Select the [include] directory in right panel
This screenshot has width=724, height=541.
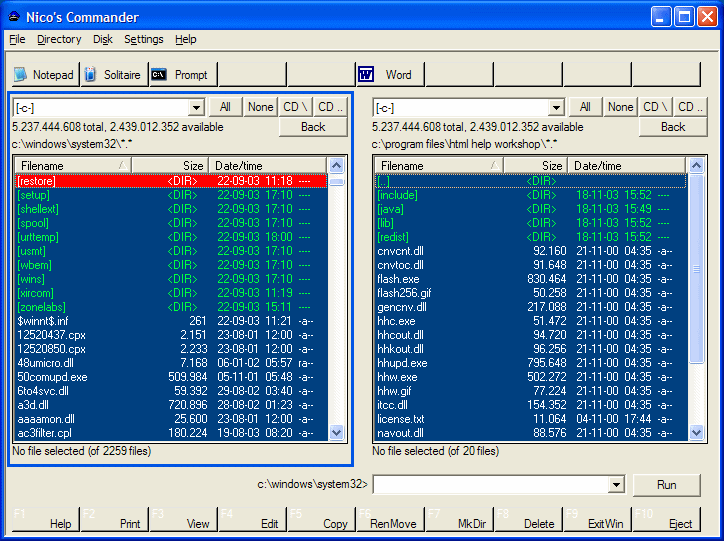531,195
